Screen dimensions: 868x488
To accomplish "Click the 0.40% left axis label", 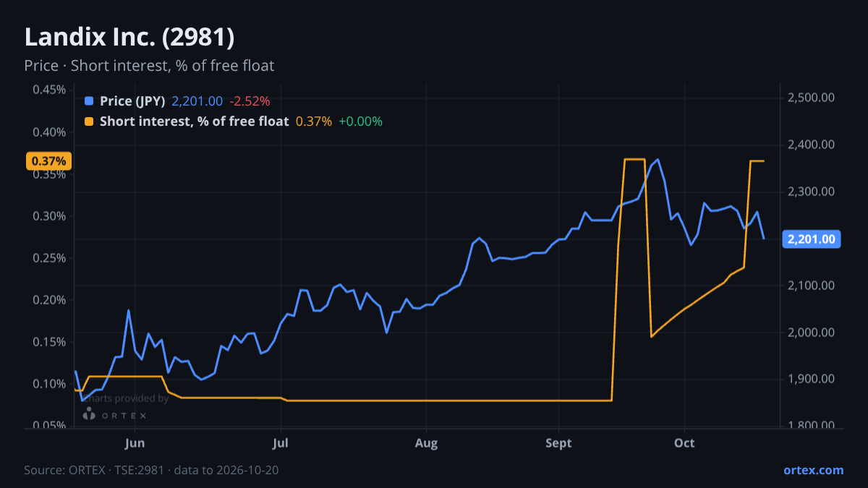I will 49,132.
